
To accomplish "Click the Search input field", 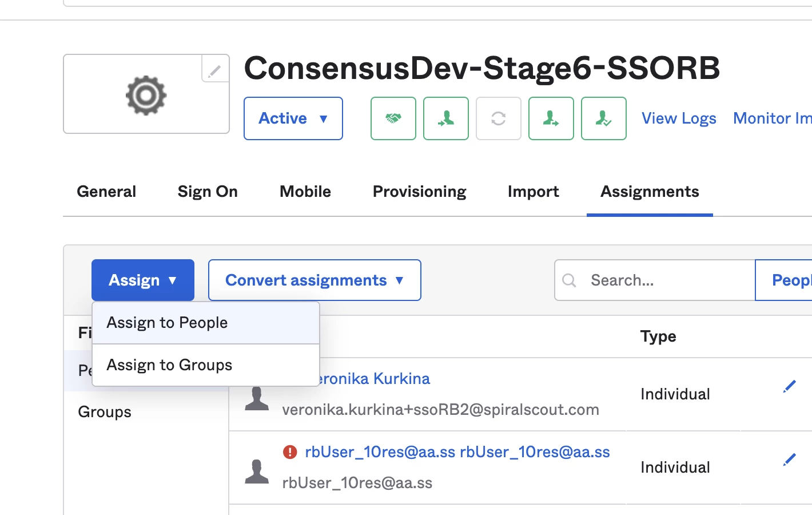I will coord(663,280).
